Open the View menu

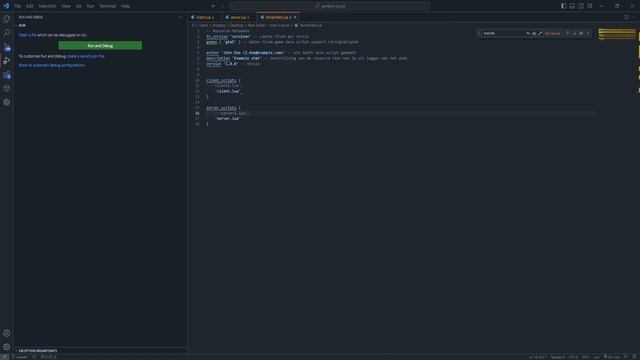coord(66,6)
